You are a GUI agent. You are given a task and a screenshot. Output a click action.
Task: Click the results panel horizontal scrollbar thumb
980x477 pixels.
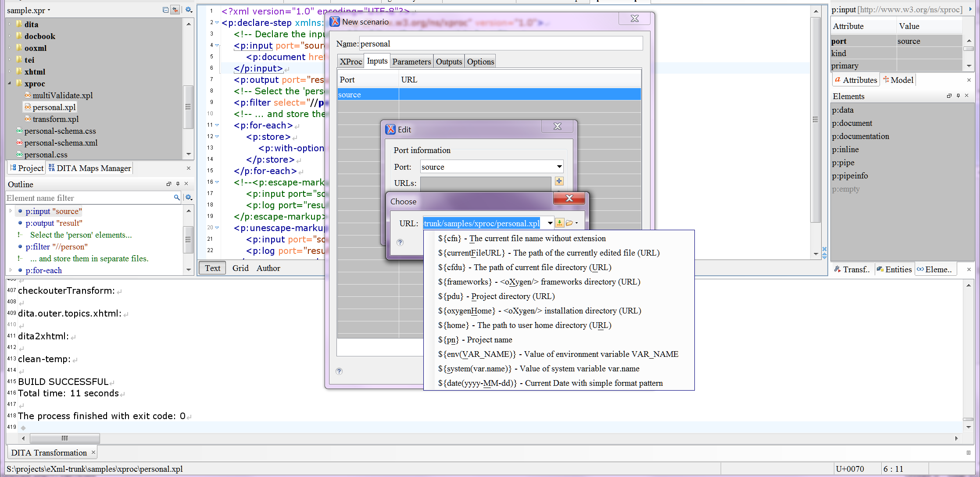pyautogui.click(x=64, y=438)
